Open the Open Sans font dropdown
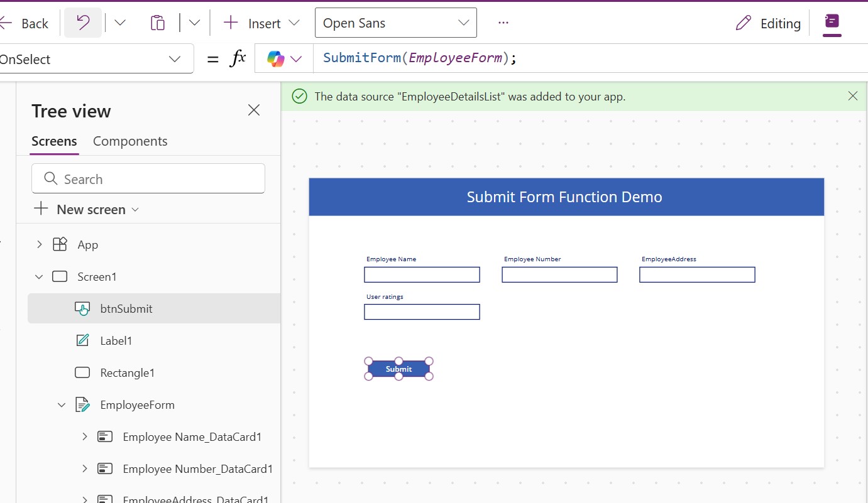This screenshot has width=868, height=503. 395,23
